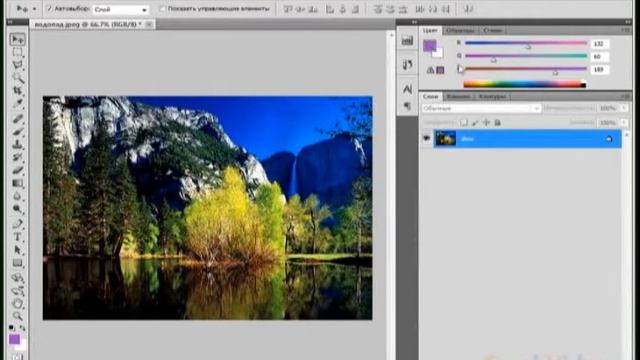Image resolution: width=640 pixels, height=360 pixels.
Task: Select the Healing Brush tool
Action: coord(17,119)
